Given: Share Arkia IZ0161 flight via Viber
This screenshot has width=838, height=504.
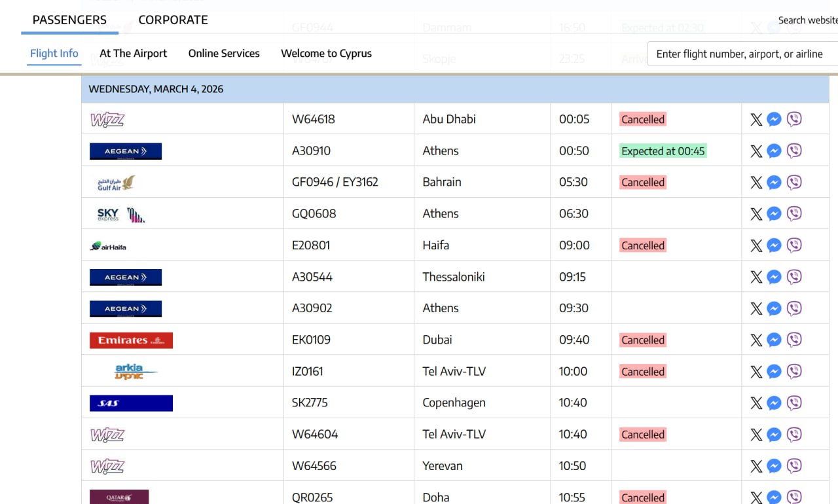Looking at the screenshot, I should [x=794, y=372].
